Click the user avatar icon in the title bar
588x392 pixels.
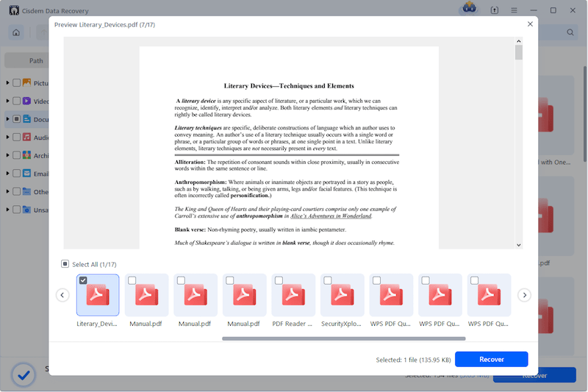(469, 7)
